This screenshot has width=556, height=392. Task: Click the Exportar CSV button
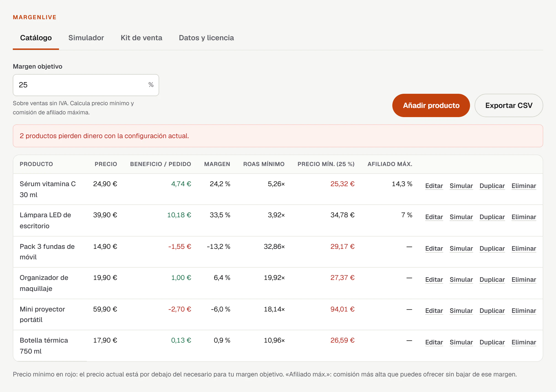[x=509, y=105]
